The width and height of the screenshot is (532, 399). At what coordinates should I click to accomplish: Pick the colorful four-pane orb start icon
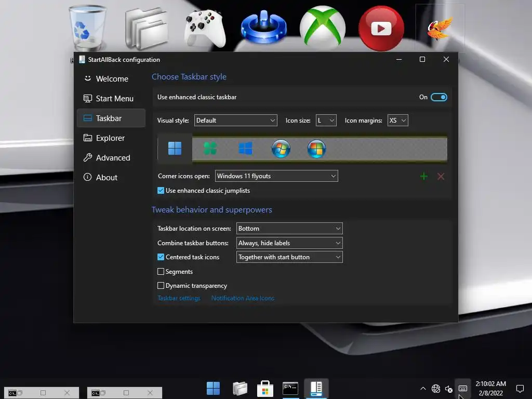tap(316, 149)
